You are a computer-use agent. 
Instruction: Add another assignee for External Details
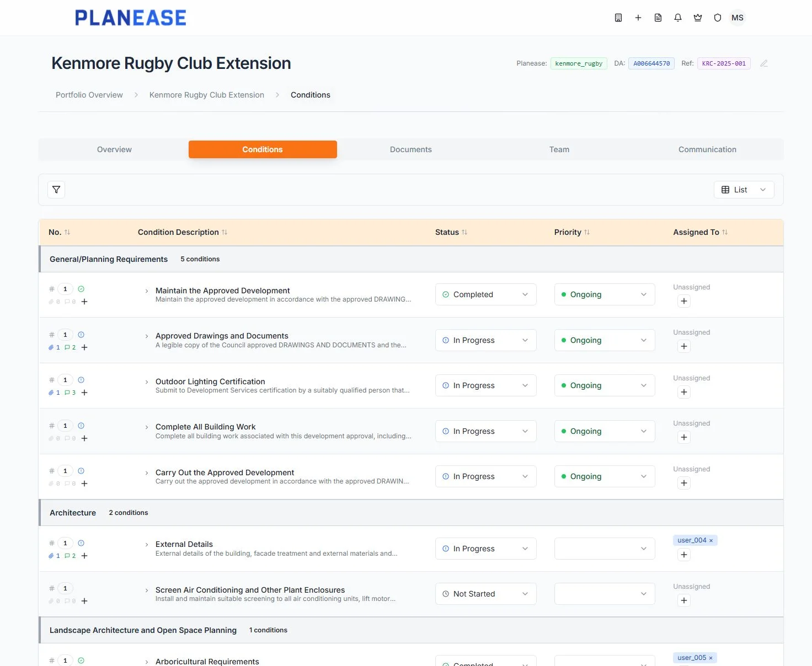(x=684, y=555)
